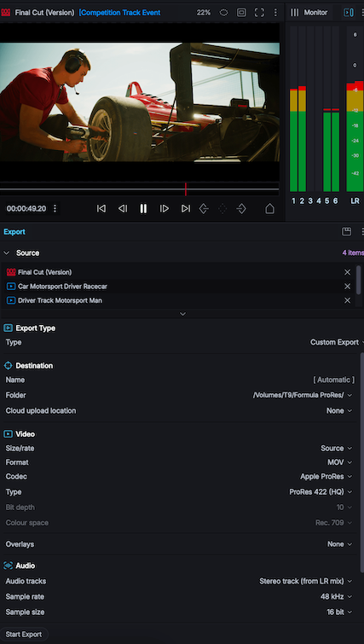364x644 pixels.
Task: Set the mark in point
Action: tap(204, 209)
